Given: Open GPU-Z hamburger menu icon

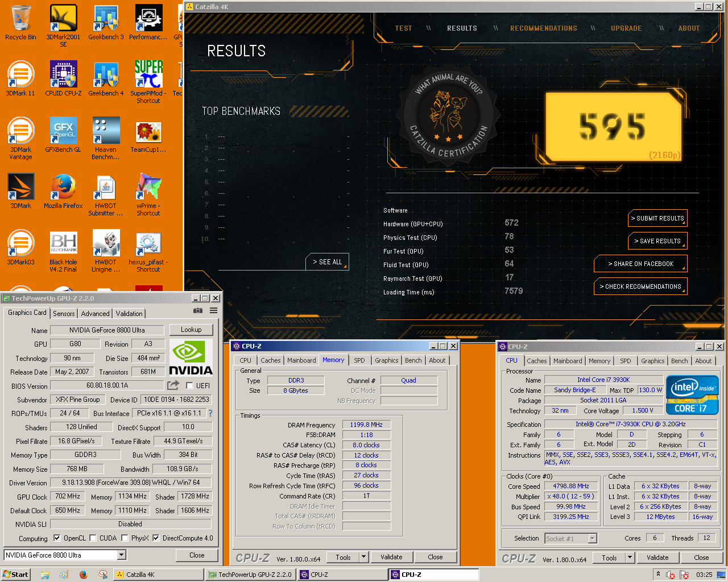Looking at the screenshot, I should coord(213,311).
